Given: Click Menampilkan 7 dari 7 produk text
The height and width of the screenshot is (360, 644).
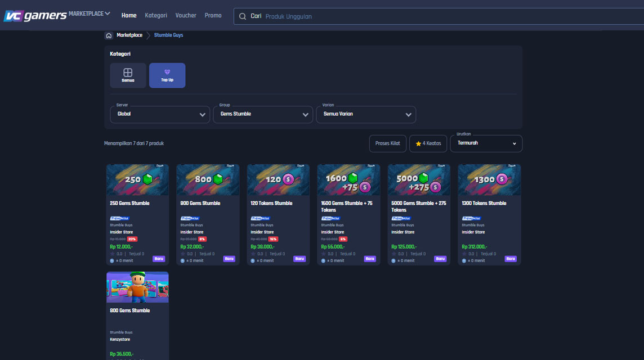Looking at the screenshot, I should pos(134,143).
